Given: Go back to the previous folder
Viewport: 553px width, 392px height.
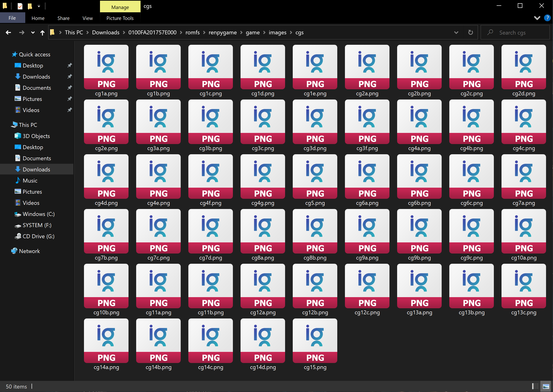Looking at the screenshot, I should click(x=8, y=32).
